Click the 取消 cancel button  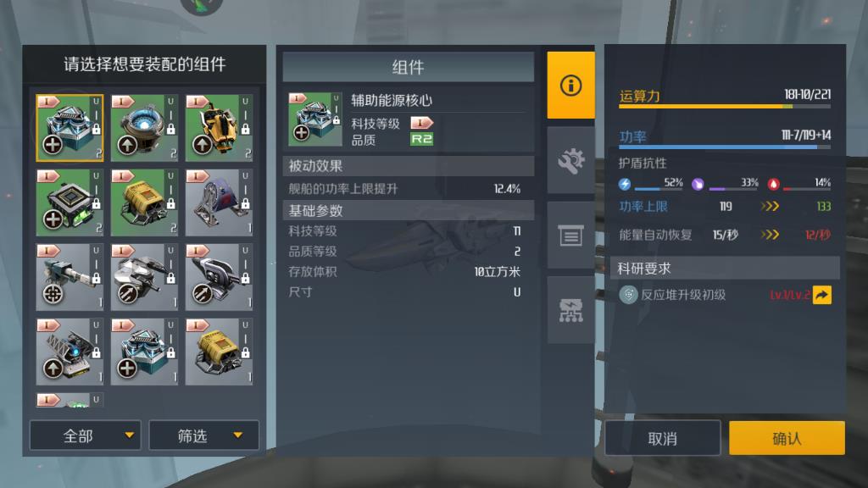click(663, 438)
